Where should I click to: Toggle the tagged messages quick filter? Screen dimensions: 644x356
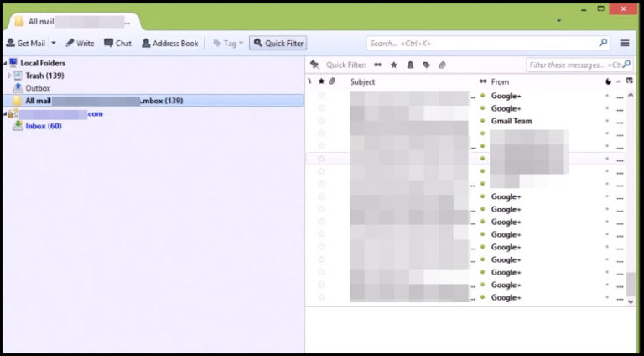[426, 65]
